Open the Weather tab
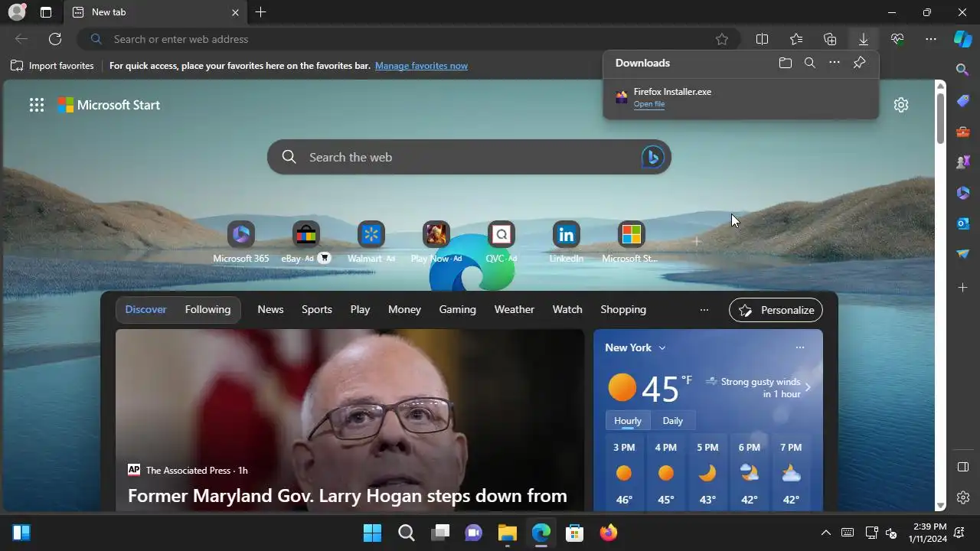This screenshot has height=551, width=980. coord(514,309)
